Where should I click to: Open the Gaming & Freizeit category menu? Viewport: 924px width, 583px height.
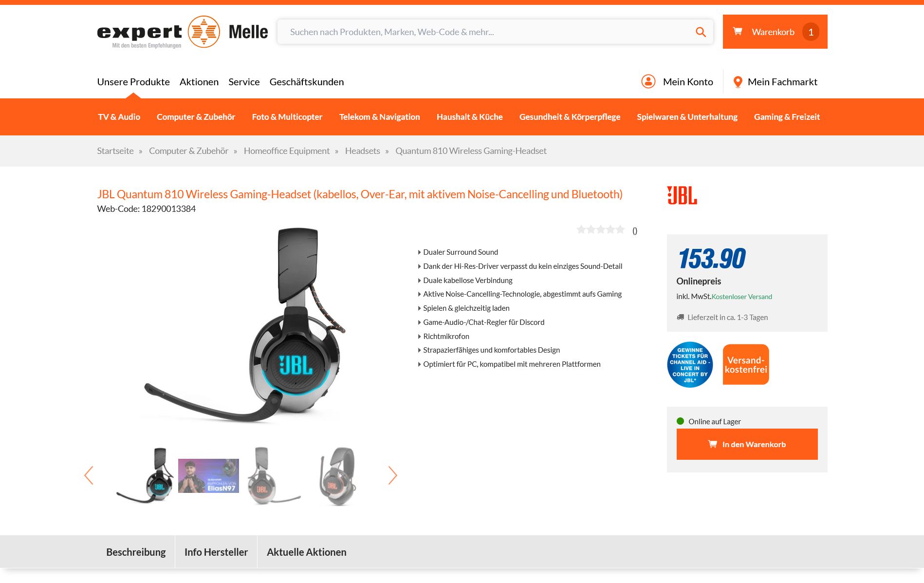pos(787,117)
